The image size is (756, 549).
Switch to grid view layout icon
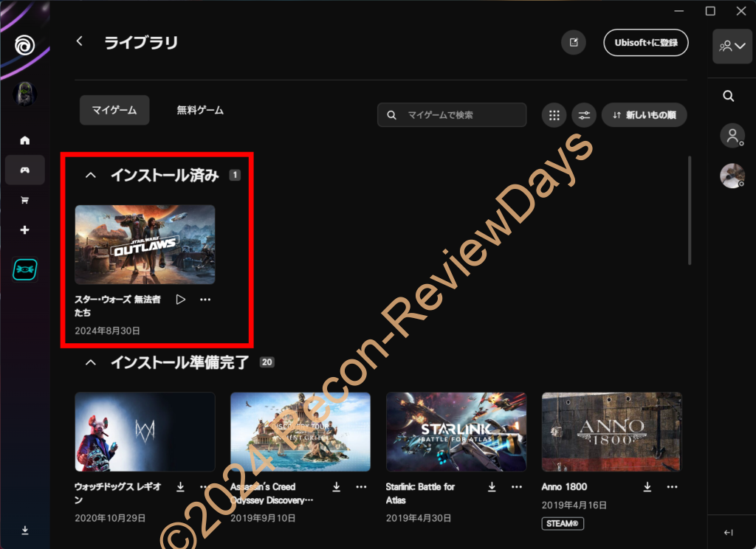554,115
